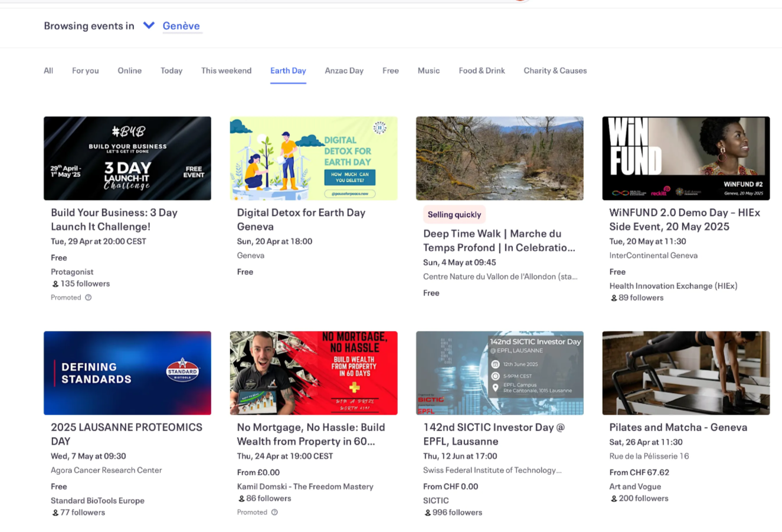Click Kamil Domski - The Freedom Mastery

click(305, 487)
